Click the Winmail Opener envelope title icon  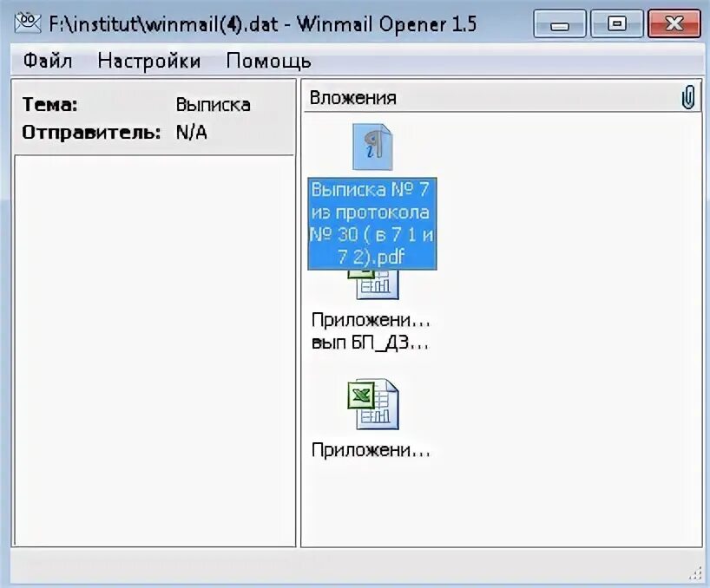click(x=28, y=23)
